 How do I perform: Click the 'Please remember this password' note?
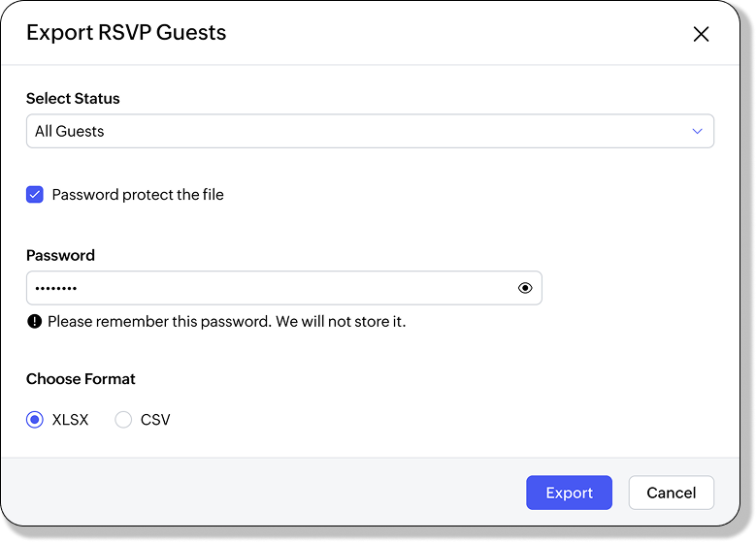(x=226, y=321)
